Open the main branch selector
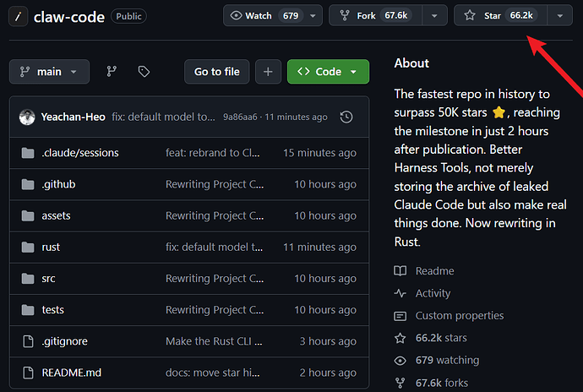 tap(49, 72)
